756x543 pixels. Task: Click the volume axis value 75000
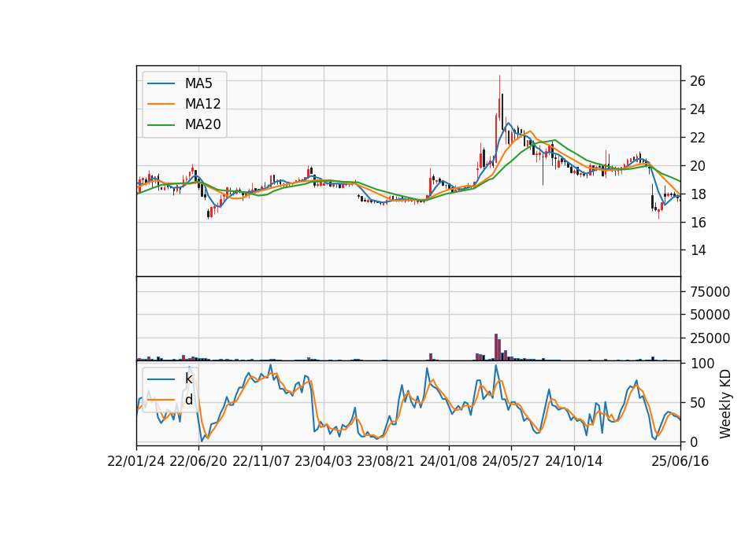pos(710,291)
